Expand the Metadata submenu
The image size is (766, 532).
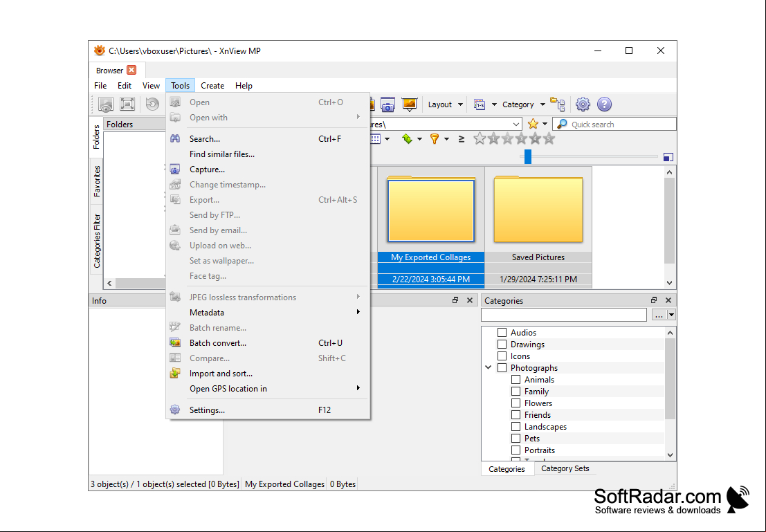[x=268, y=312]
